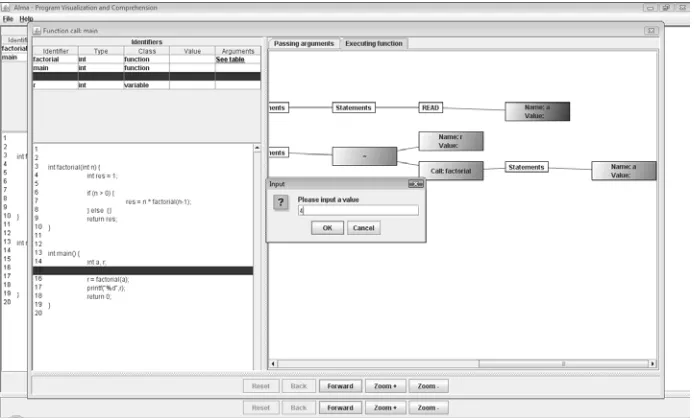Click the Statements node before READ
This screenshot has height=420, width=694.
(x=354, y=108)
